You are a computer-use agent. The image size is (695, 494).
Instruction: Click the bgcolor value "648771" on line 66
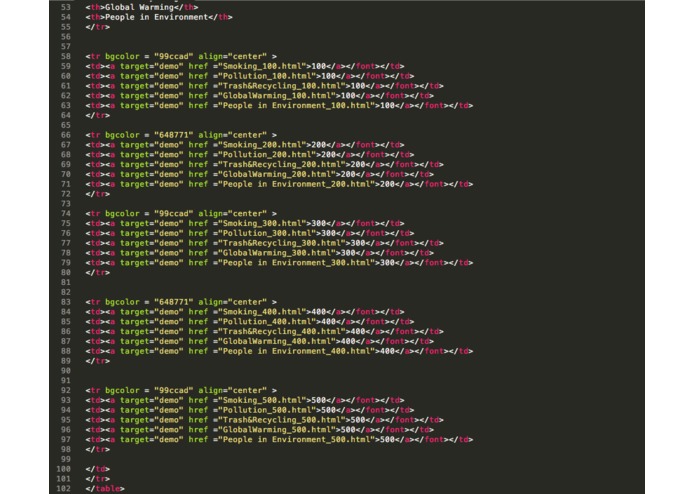[173, 135]
